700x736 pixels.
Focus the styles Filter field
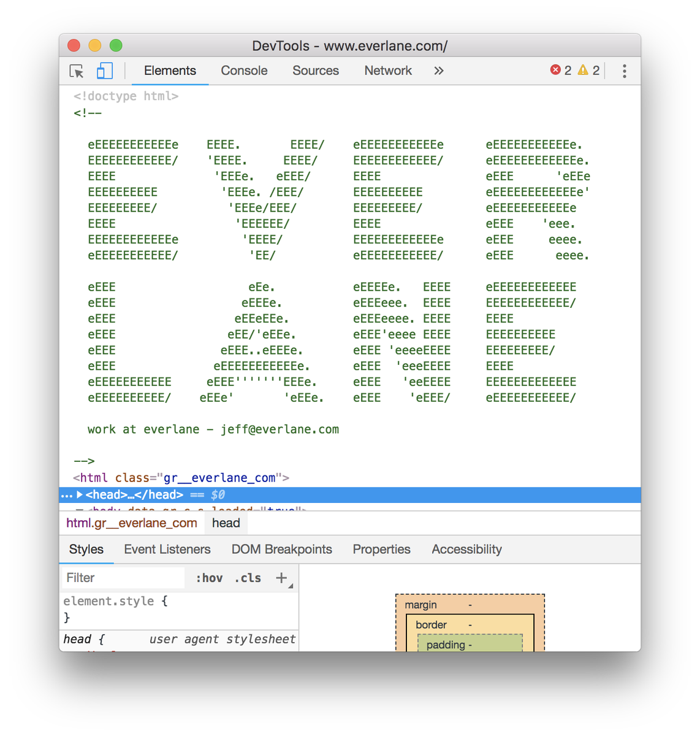(x=123, y=578)
